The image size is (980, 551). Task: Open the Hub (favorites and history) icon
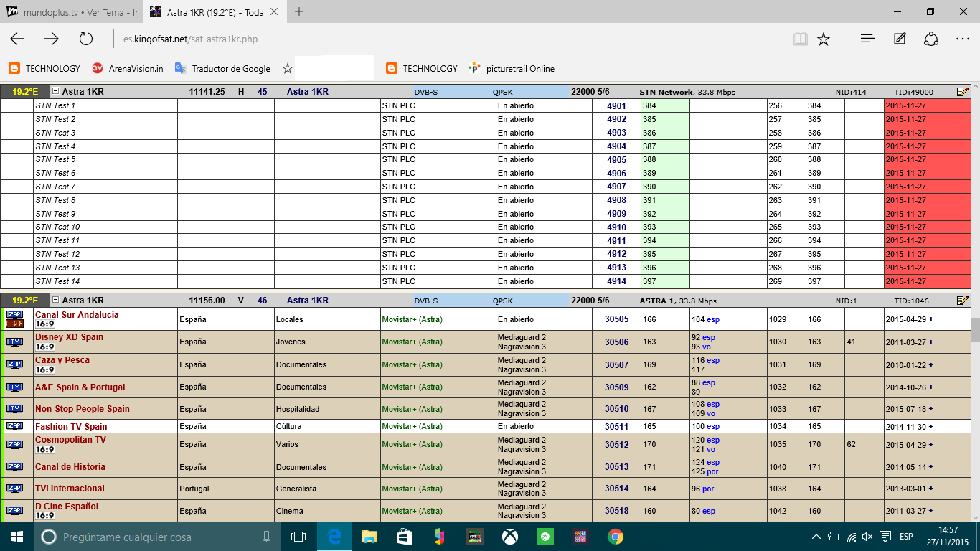[x=867, y=39]
